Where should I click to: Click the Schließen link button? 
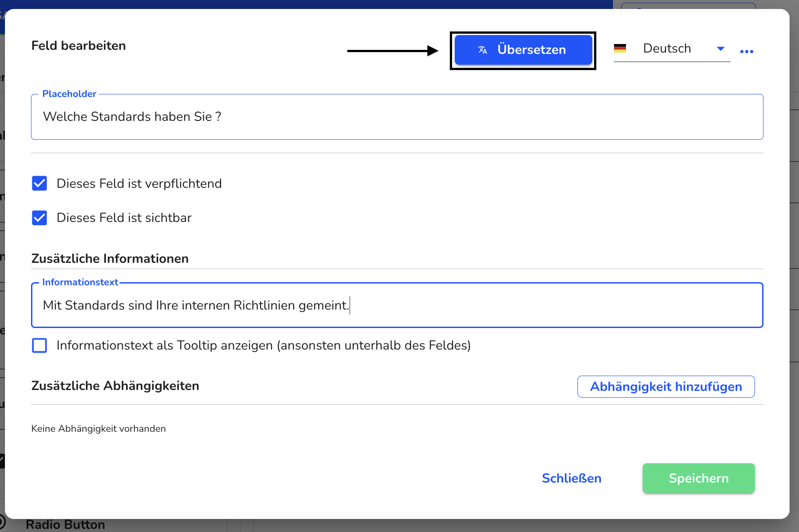(x=572, y=478)
